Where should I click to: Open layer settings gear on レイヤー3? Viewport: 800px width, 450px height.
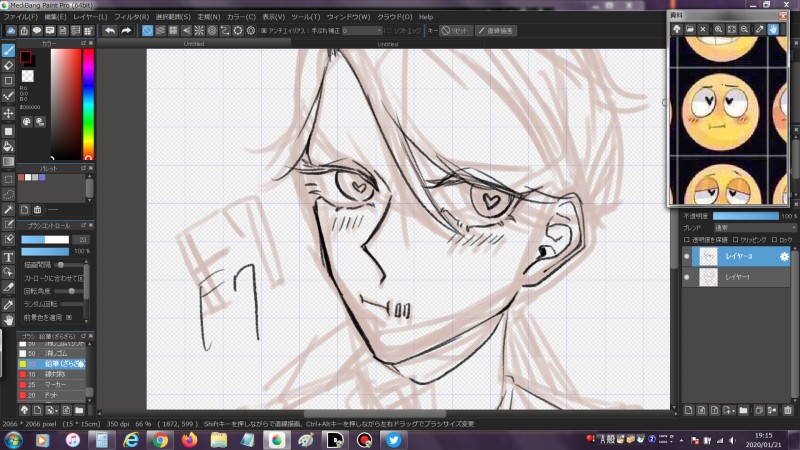tap(784, 257)
